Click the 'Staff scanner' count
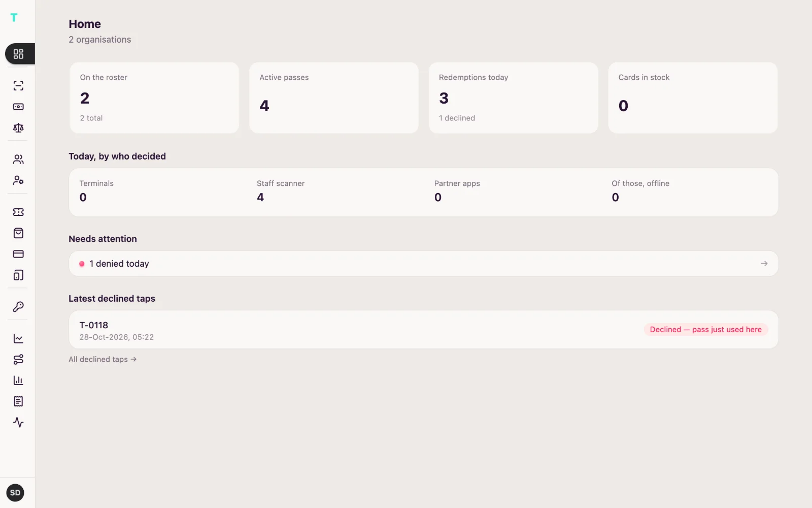This screenshot has width=812, height=508. (260, 198)
